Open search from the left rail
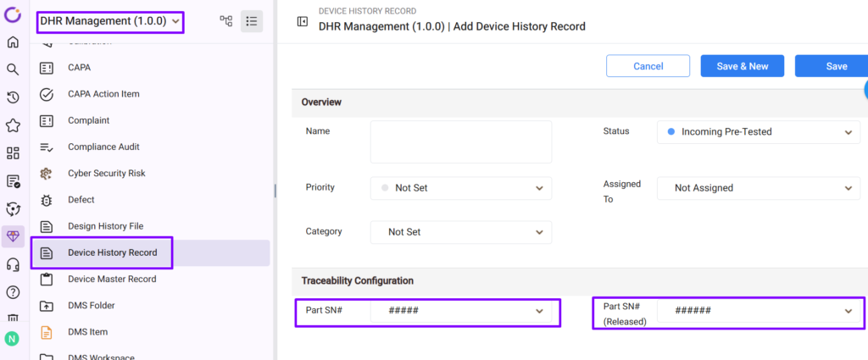868x360 pixels. pos(13,69)
